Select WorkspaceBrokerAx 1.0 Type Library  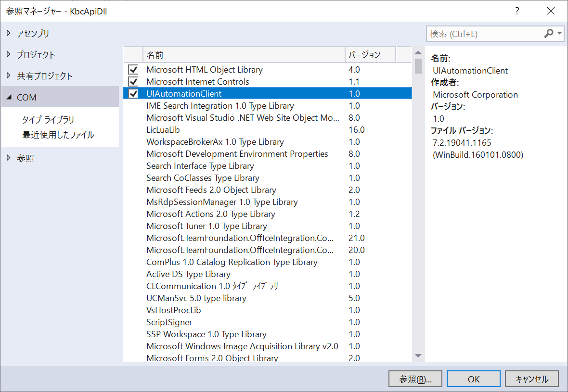click(x=267, y=141)
